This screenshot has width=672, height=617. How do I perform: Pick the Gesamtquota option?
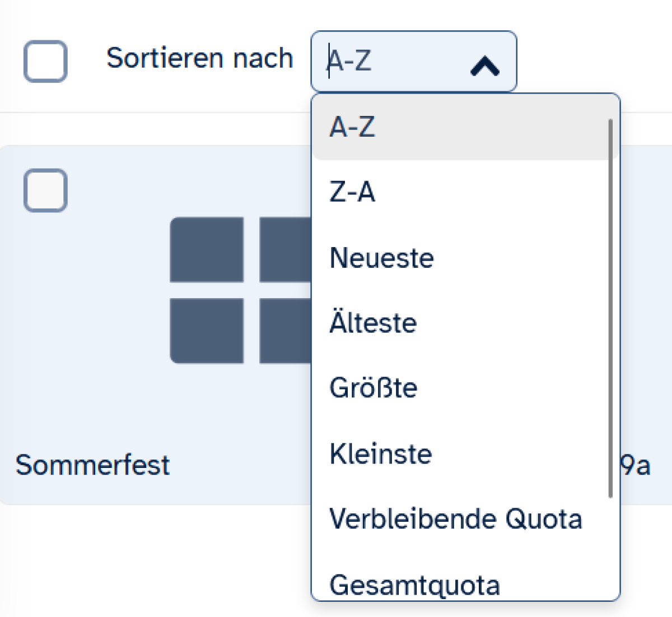point(414,585)
